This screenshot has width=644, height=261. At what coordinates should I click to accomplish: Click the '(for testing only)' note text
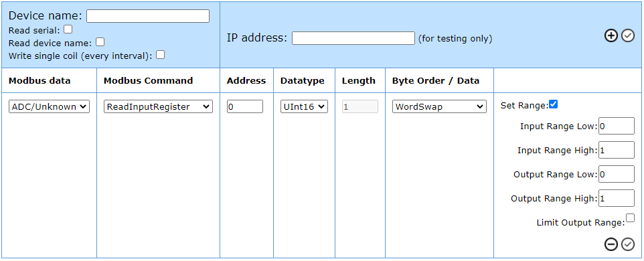point(455,39)
